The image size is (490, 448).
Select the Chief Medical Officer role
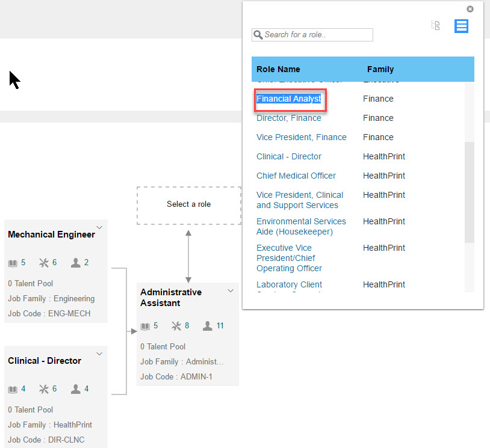296,176
